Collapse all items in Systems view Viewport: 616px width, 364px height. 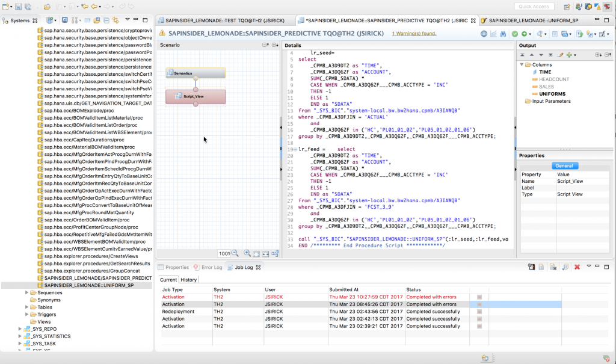pyautogui.click(x=106, y=20)
